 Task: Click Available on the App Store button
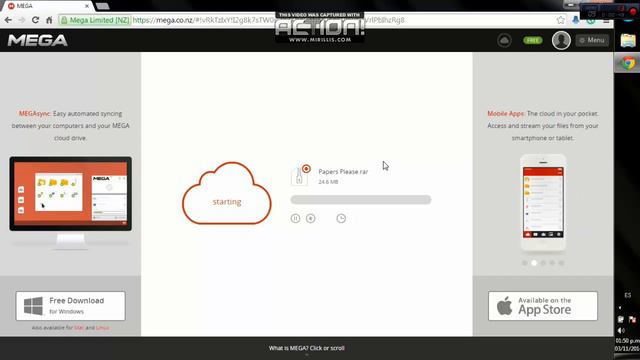pyautogui.click(x=543, y=306)
